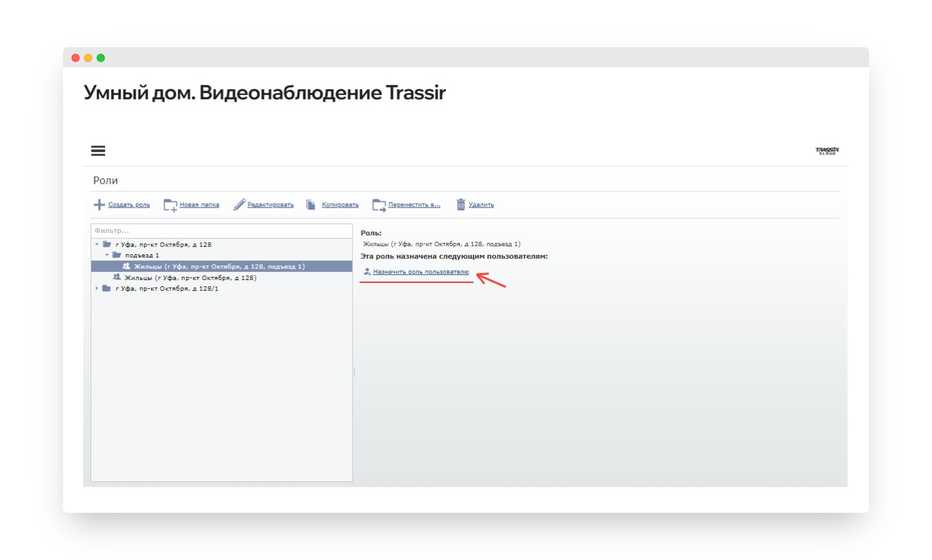Image resolution: width=932 pixels, height=560 pixels.
Task: Click the green maximize window button
Action: click(x=101, y=58)
